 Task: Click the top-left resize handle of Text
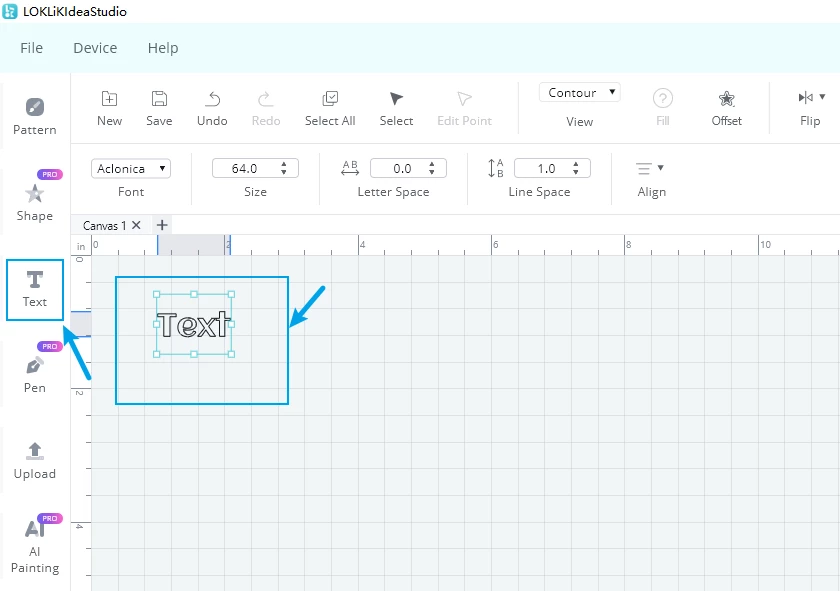click(156, 294)
